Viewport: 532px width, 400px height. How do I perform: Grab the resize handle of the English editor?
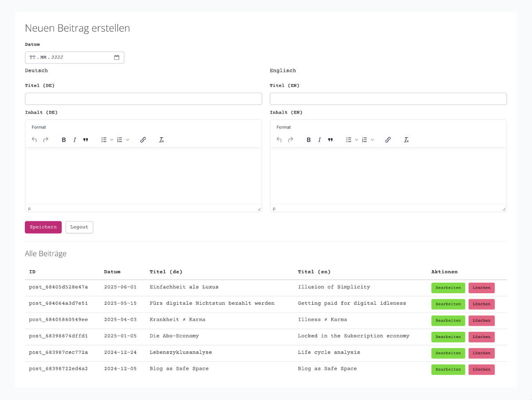pos(504,209)
